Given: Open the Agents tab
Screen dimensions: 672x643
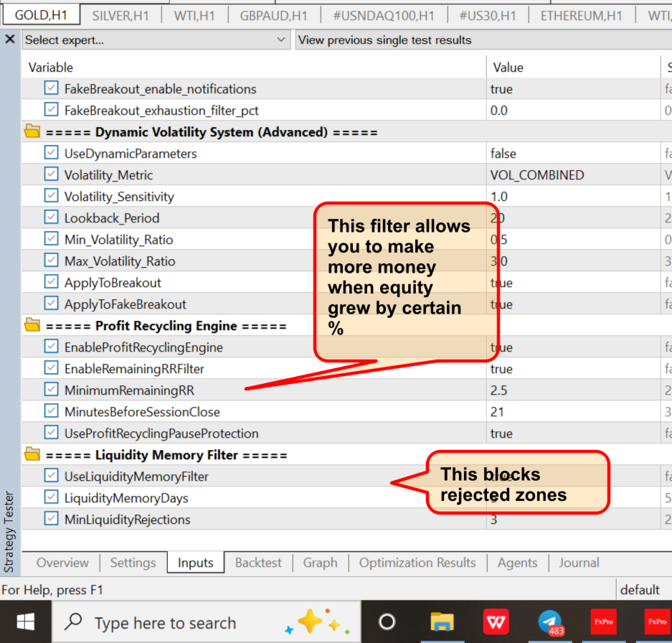Looking at the screenshot, I should coord(517,563).
